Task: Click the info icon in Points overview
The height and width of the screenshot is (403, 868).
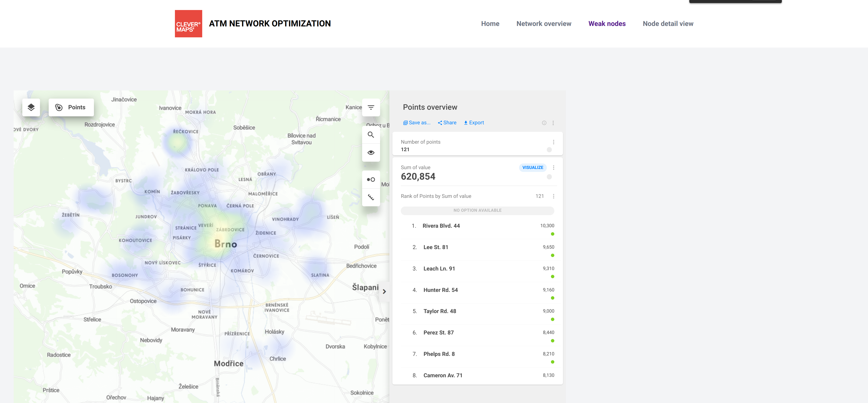Action: coord(544,123)
